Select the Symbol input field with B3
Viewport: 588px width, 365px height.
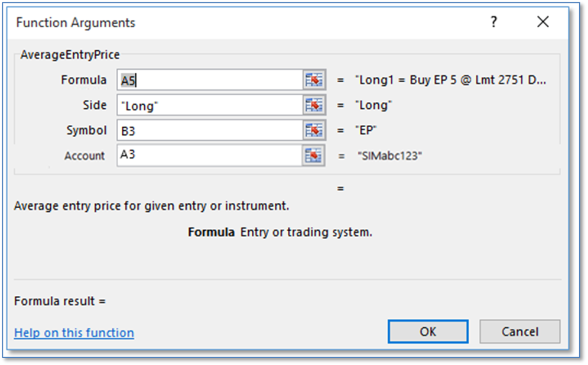click(x=210, y=131)
